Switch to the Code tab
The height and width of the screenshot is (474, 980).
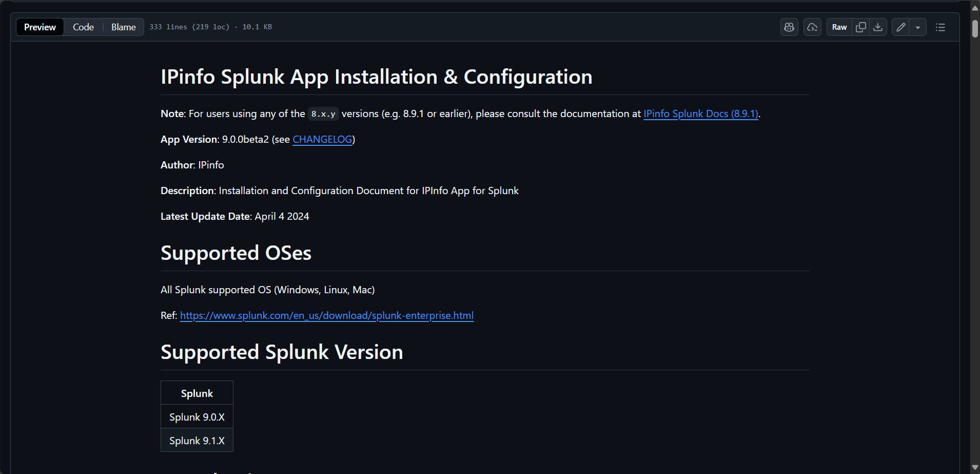83,27
